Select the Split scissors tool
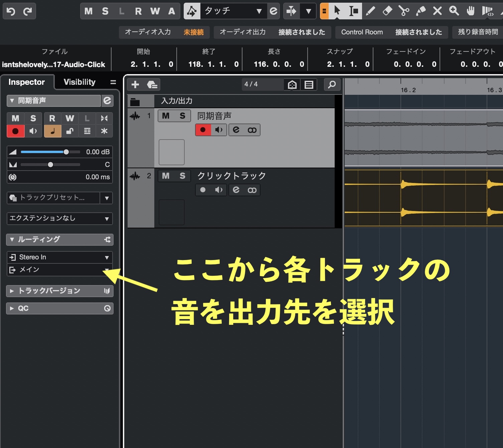 point(404,11)
